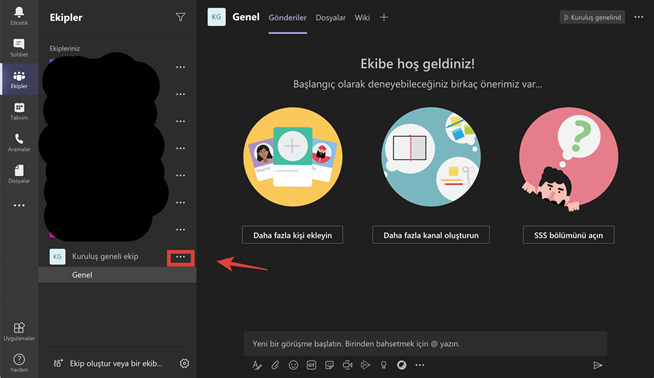654x378 pixels.
Task: Select the Kuruluş geneli ekip team row
Action: click(x=117, y=256)
